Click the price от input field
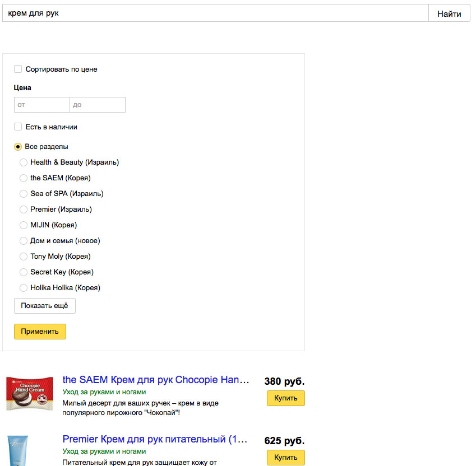 [x=42, y=105]
